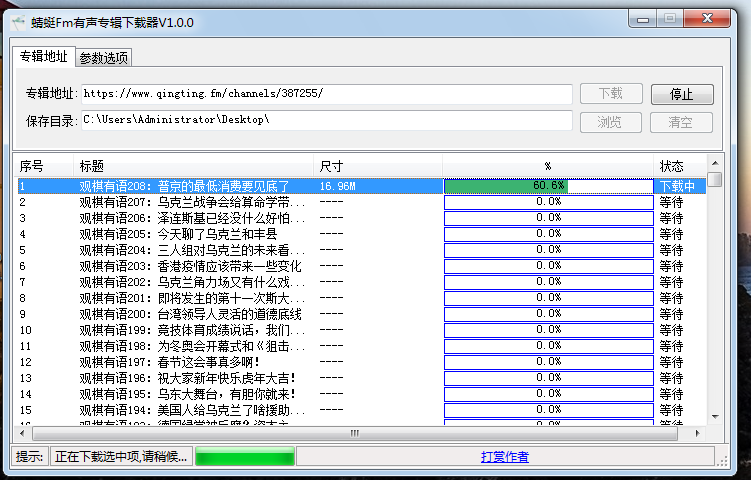The width and height of the screenshot is (751, 480).
Task: Click the 专辑地址 URL input field
Action: pyautogui.click(x=326, y=94)
